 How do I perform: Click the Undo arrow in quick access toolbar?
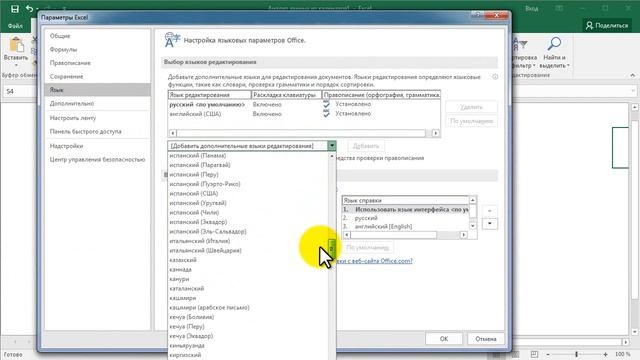tap(29, 9)
